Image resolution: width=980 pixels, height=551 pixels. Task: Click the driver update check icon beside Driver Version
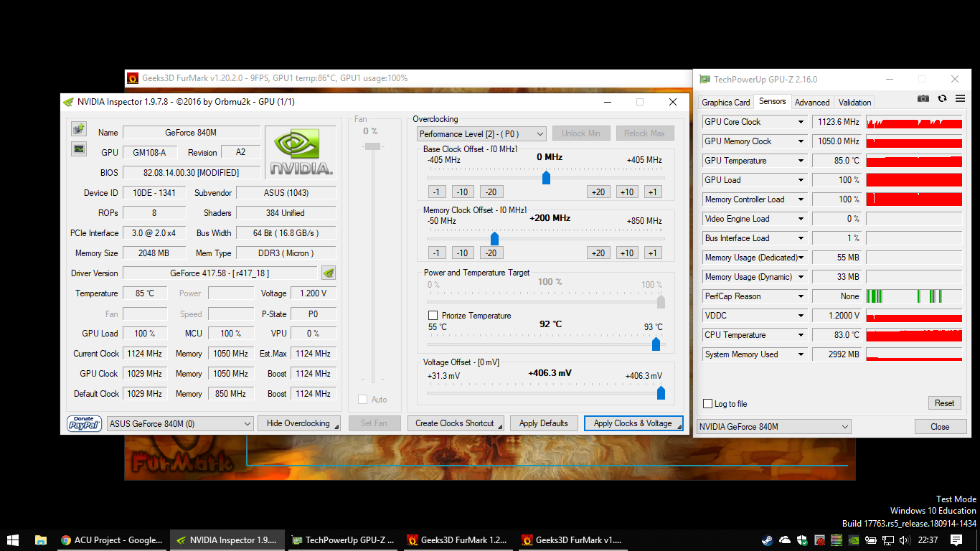[329, 273]
